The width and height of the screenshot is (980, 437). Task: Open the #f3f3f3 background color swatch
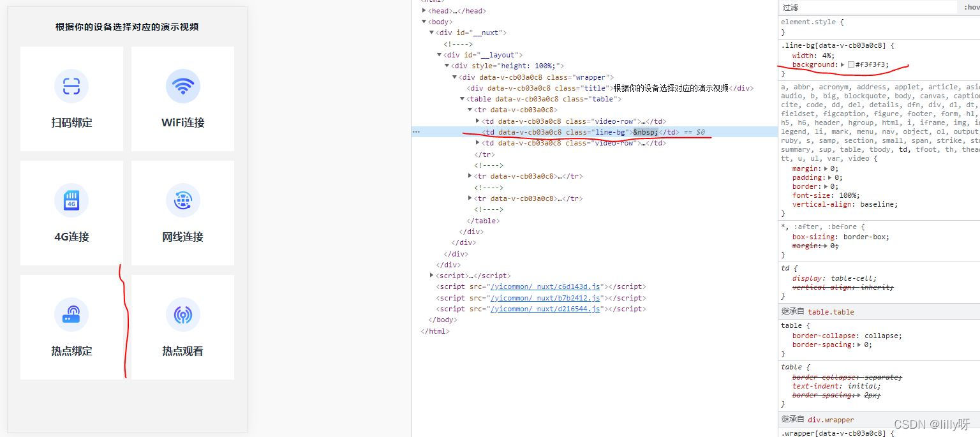click(851, 65)
